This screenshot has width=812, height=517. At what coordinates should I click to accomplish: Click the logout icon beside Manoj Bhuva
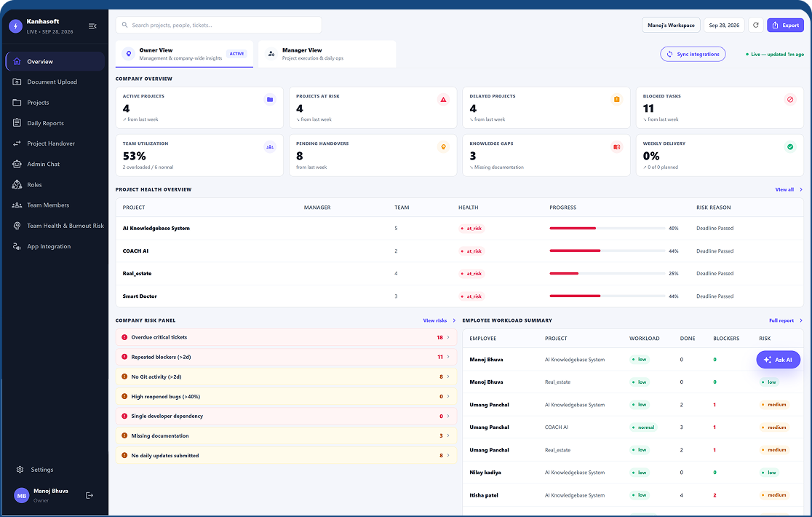(89, 495)
